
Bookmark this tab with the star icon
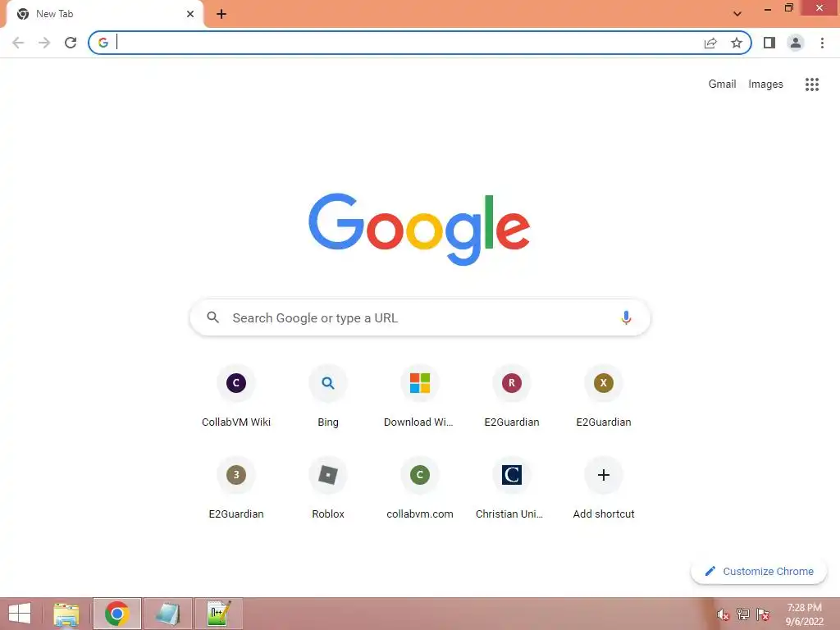[737, 43]
